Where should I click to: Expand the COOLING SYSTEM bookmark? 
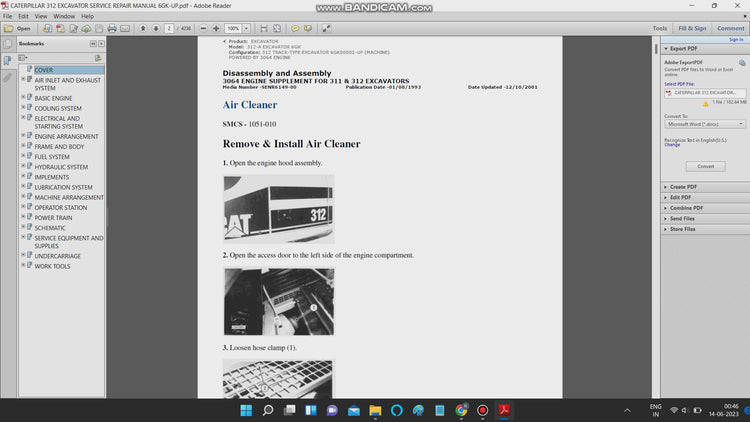click(23, 107)
